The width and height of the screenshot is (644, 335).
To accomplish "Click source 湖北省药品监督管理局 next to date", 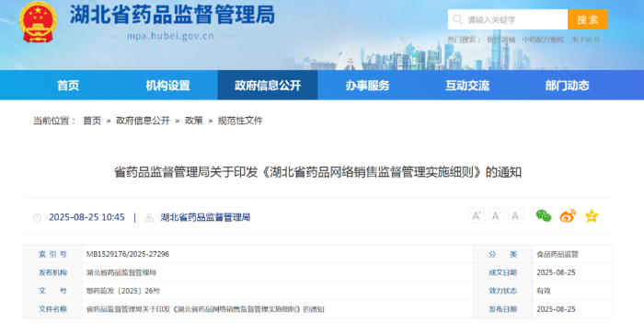I will 205,217.
